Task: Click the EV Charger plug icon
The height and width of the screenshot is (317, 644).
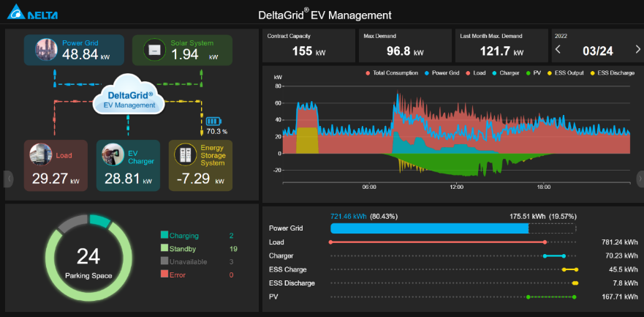Action: tap(113, 154)
